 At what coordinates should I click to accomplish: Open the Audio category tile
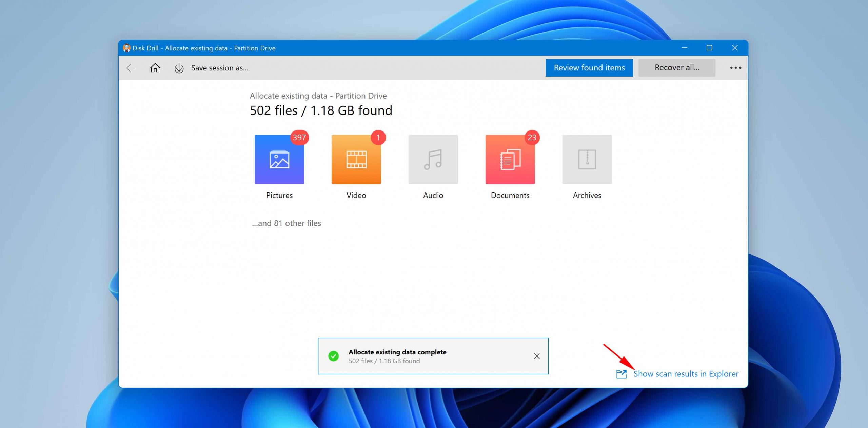tap(433, 159)
